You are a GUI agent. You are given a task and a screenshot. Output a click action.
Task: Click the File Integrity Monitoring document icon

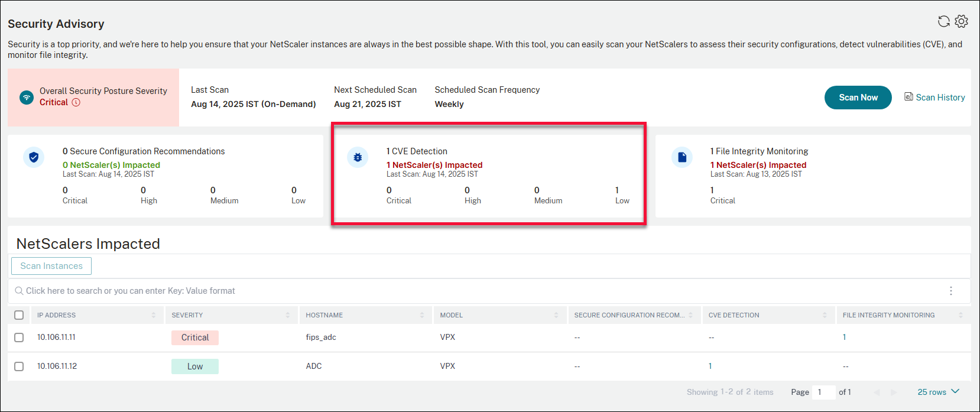pos(682,157)
